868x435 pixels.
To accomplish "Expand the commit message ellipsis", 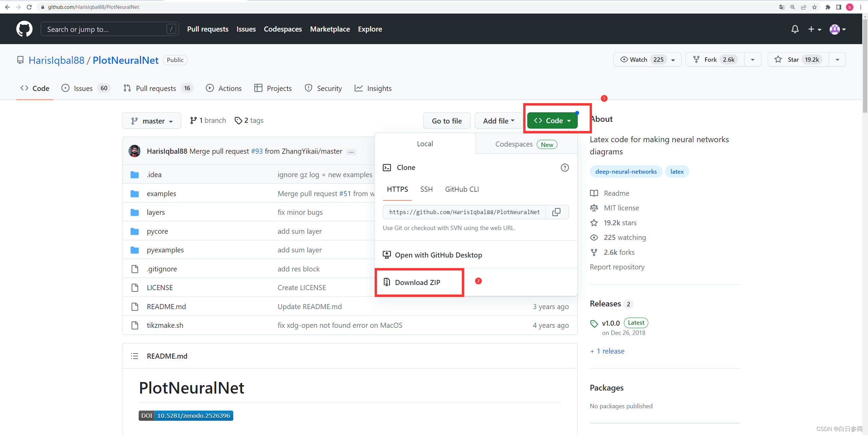I will click(x=351, y=152).
